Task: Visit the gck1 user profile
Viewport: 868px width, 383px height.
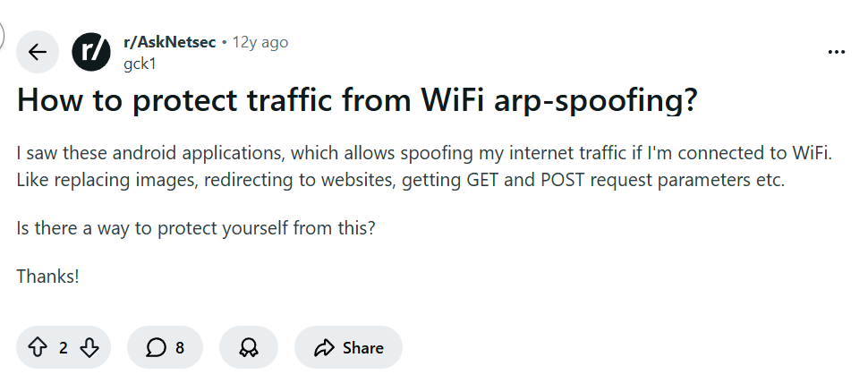Action: (x=139, y=63)
